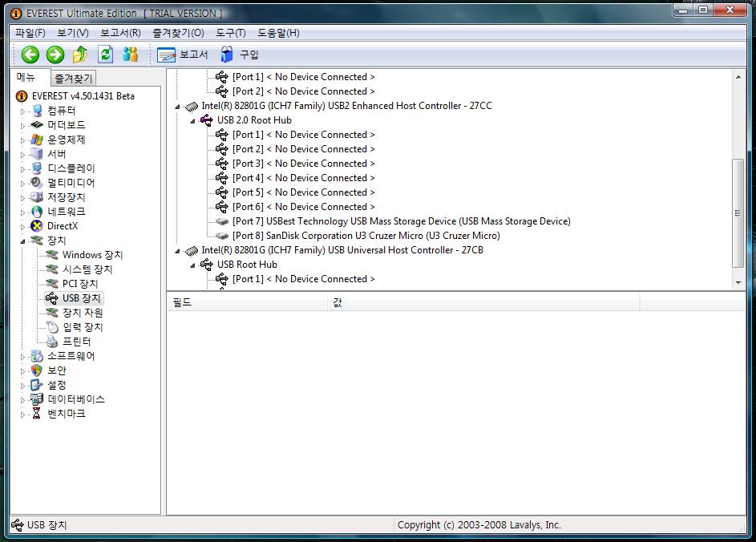Screen dimensions: 756x542
Task: Click the 필드 column header
Action: point(248,302)
